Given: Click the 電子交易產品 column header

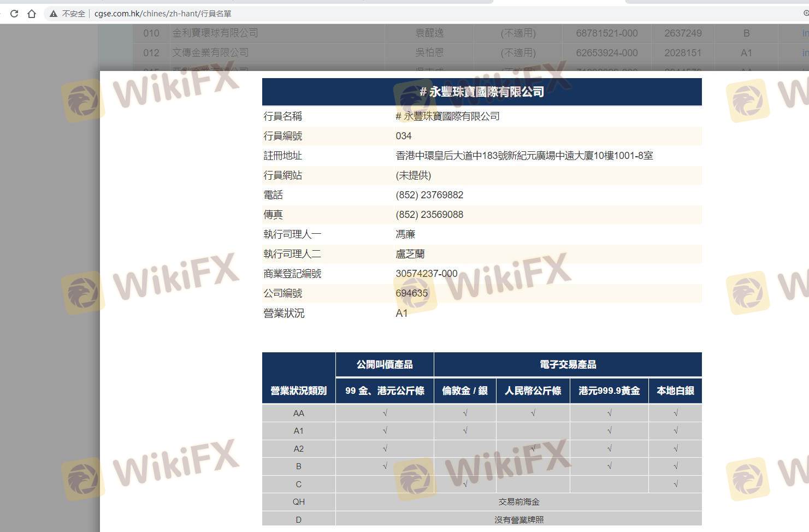Looking at the screenshot, I should click(568, 364).
